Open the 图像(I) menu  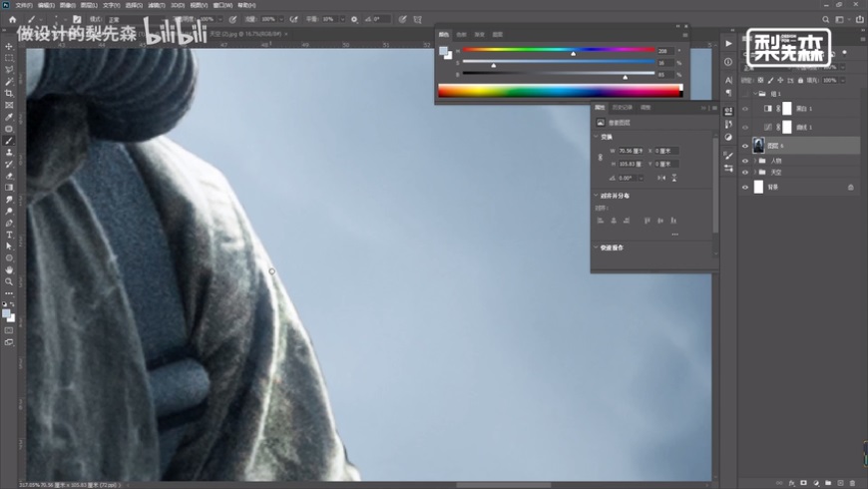67,5
